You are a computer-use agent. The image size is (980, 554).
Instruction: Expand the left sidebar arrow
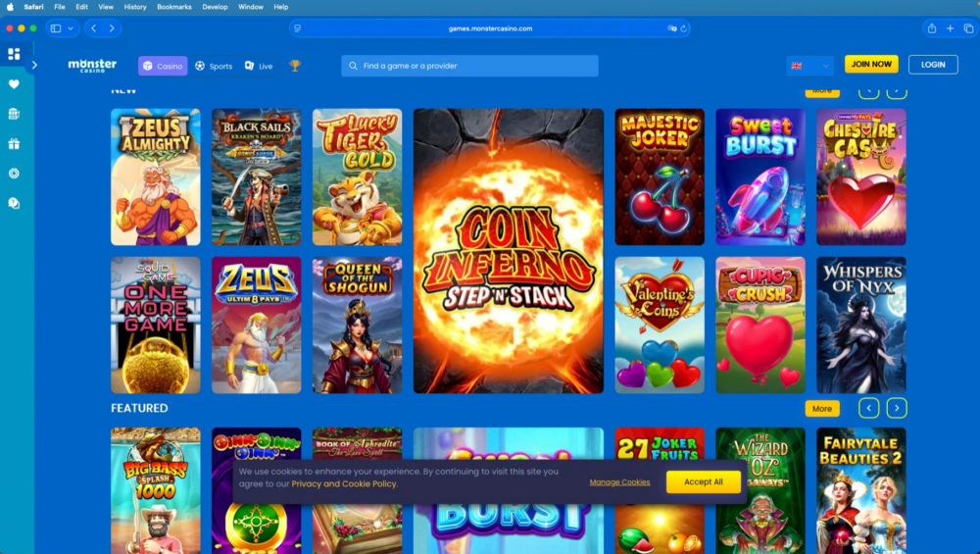pyautogui.click(x=34, y=65)
